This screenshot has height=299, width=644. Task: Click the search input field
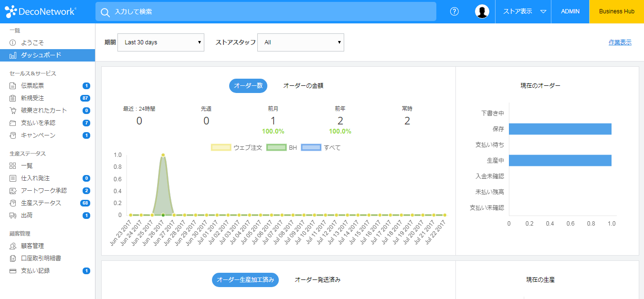tap(266, 11)
